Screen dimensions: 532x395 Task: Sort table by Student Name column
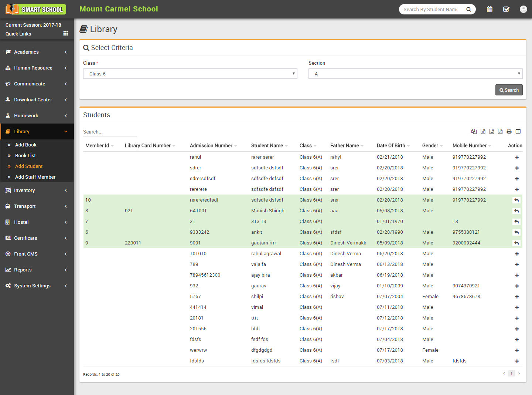[x=267, y=146]
